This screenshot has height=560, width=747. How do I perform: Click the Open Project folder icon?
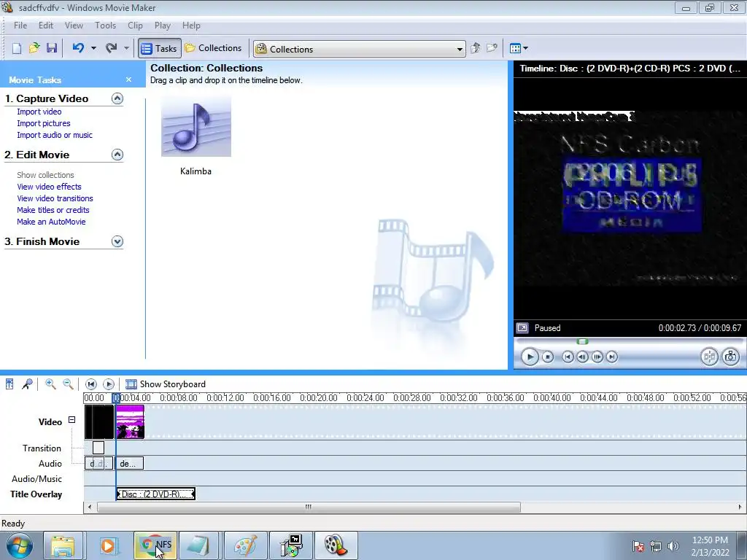coord(34,48)
